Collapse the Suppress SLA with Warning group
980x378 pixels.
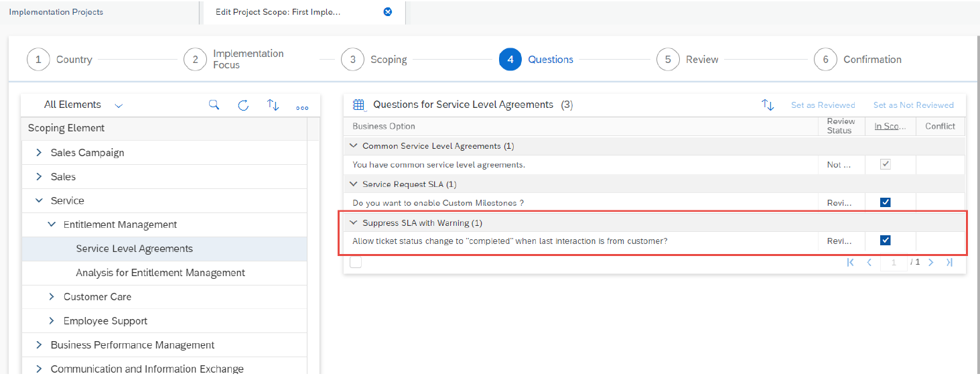point(354,223)
